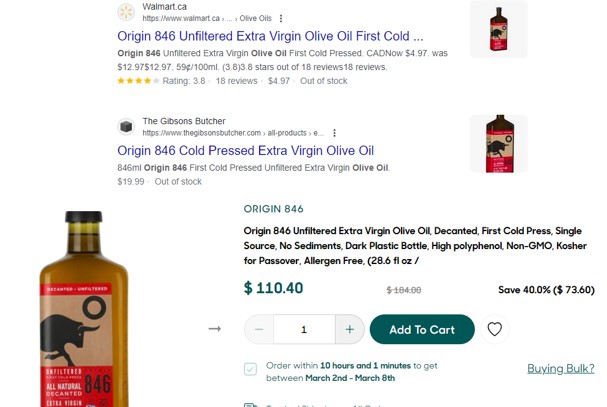Click The Gibsons Butcher site favicon

tap(126, 126)
